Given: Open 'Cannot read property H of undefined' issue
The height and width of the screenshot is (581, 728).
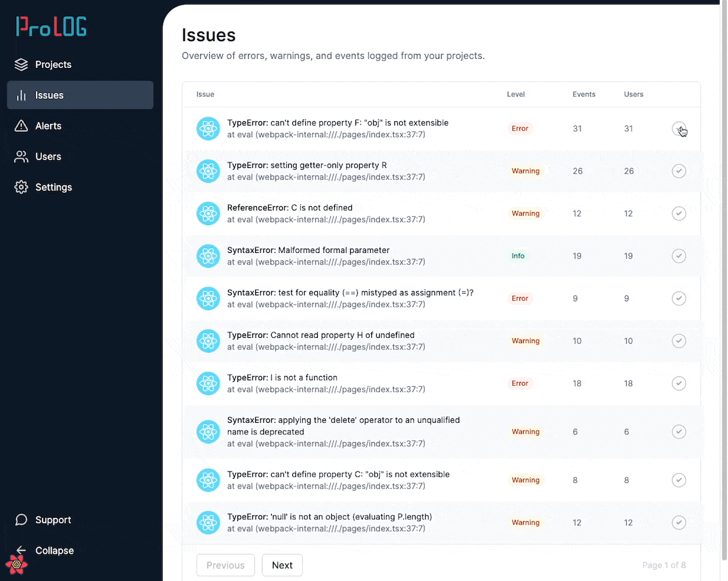Looking at the screenshot, I should (320, 335).
